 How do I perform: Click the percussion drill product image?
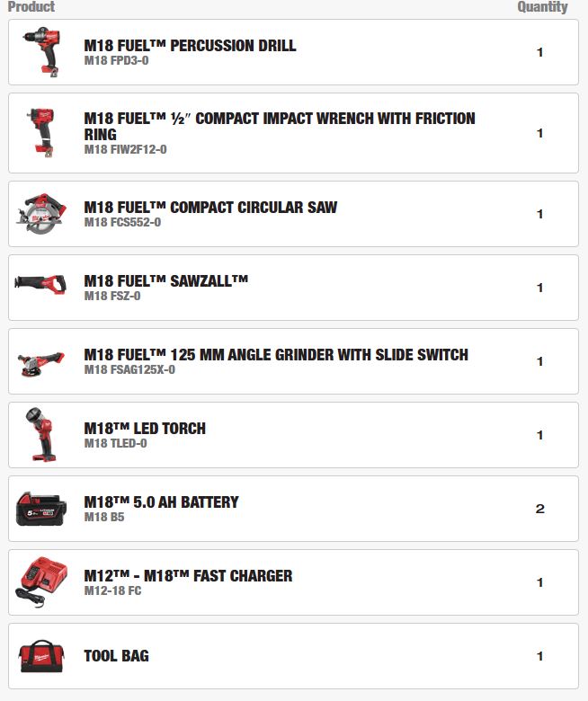tap(40, 52)
